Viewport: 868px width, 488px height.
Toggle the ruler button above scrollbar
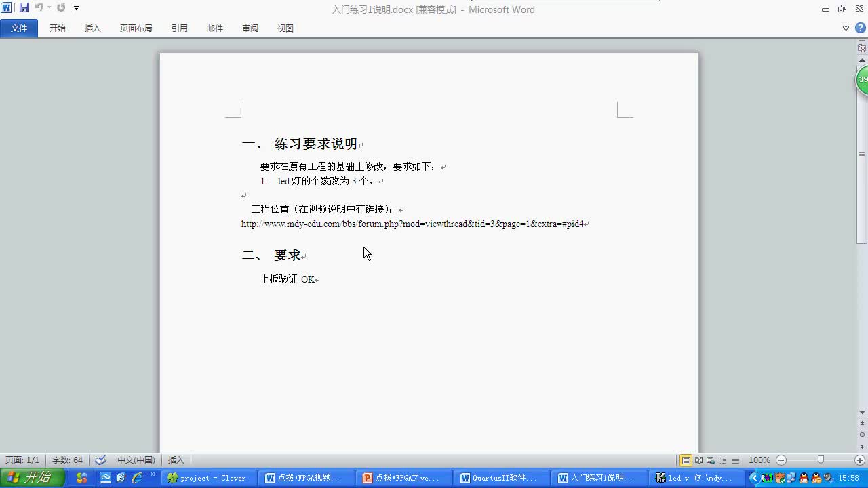click(x=862, y=48)
